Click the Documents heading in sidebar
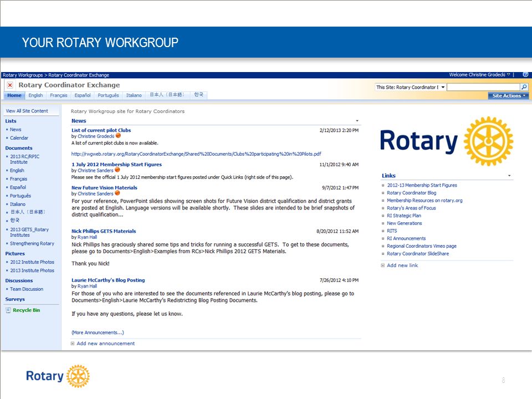532x399 pixels. 19,148
